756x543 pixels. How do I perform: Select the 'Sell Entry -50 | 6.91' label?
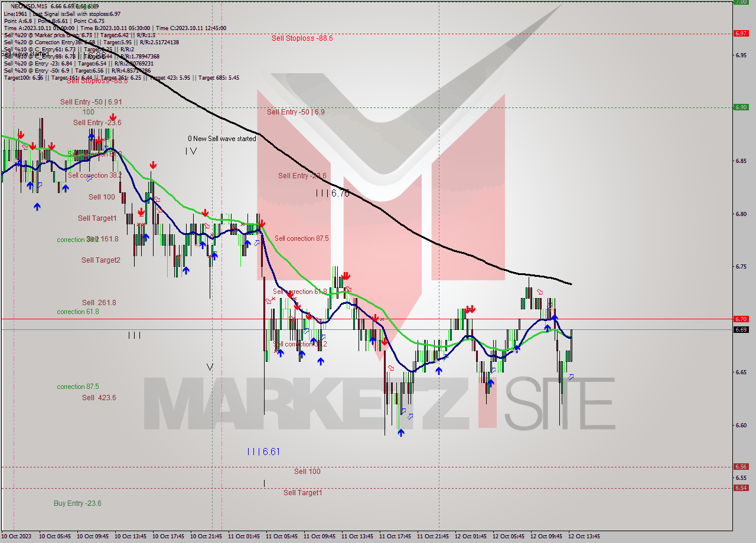(91, 102)
